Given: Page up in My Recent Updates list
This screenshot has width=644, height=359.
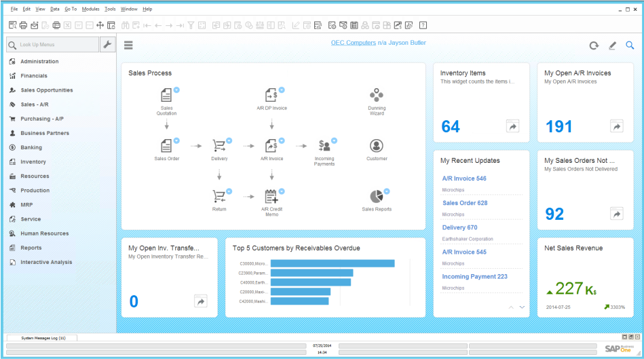Looking at the screenshot, I should point(511,307).
